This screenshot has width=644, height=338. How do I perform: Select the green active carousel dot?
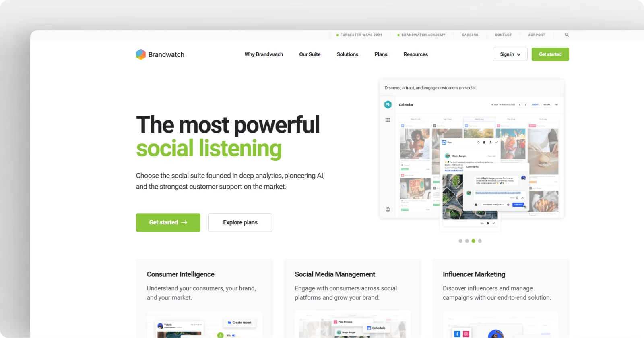click(x=473, y=241)
